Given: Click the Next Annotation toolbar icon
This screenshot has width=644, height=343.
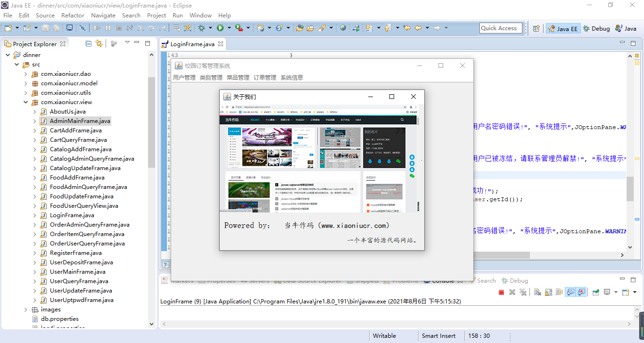Looking at the screenshot, I should tap(369, 28).
